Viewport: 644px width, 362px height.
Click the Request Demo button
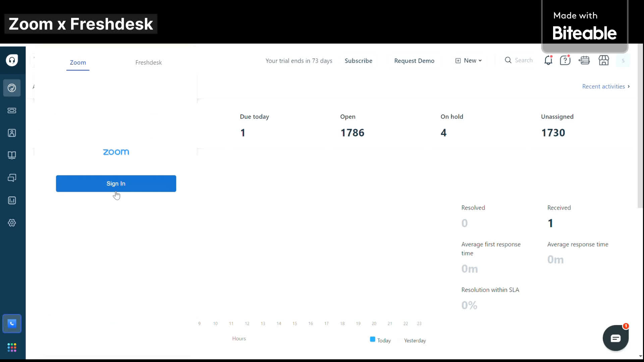tap(414, 61)
